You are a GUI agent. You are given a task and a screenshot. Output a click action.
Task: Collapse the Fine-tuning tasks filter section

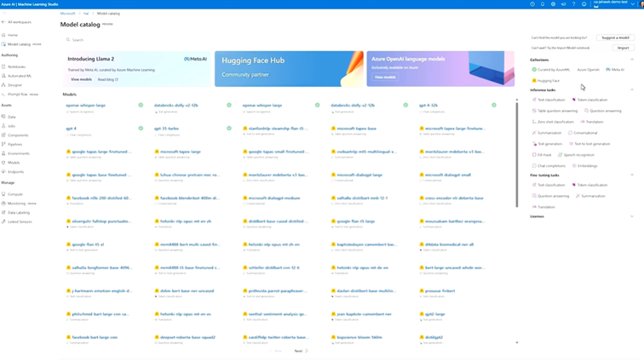(632, 175)
